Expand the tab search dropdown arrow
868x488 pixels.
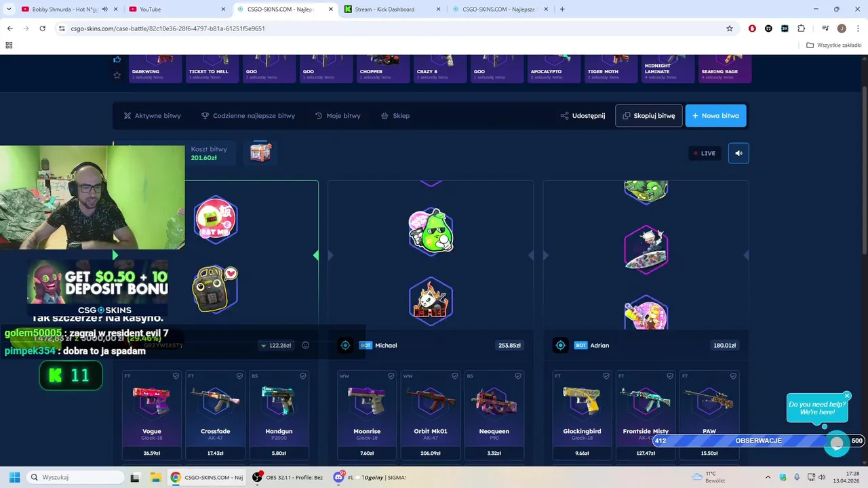(x=9, y=9)
